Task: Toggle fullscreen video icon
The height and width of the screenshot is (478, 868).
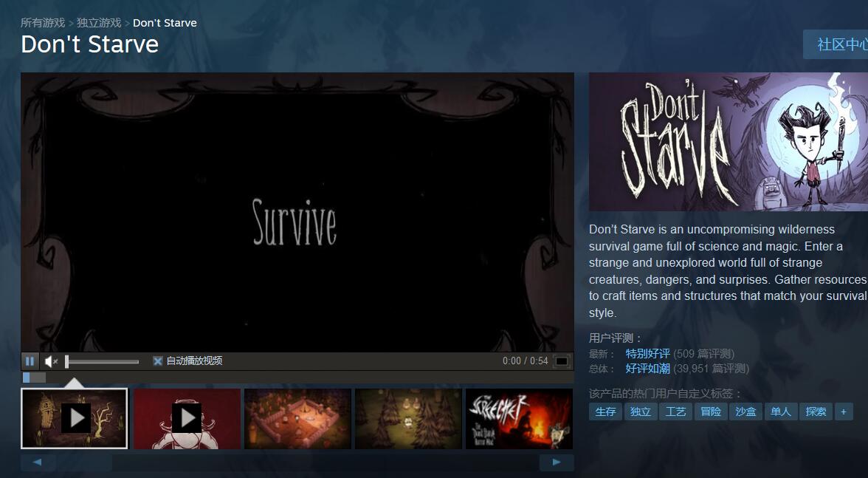Action: tap(562, 361)
